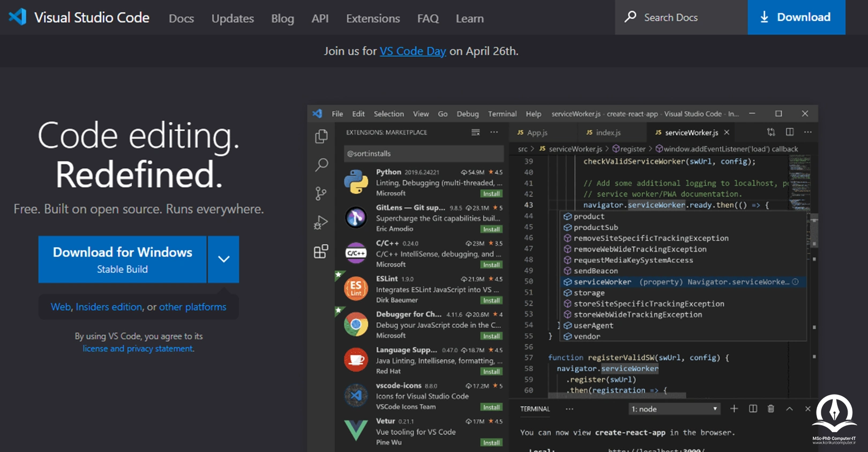Image resolution: width=868 pixels, height=452 pixels.
Task: Open terminal panel ellipsis next to TERMINAL
Action: 570,409
